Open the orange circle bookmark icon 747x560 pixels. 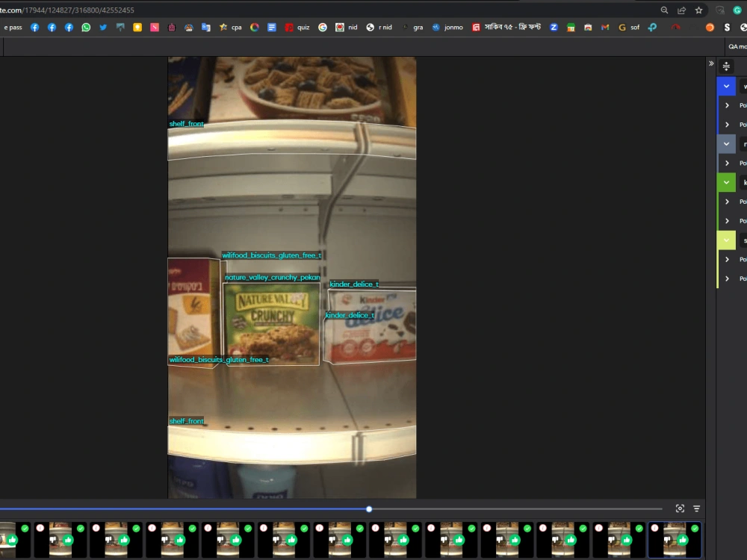pos(710,27)
